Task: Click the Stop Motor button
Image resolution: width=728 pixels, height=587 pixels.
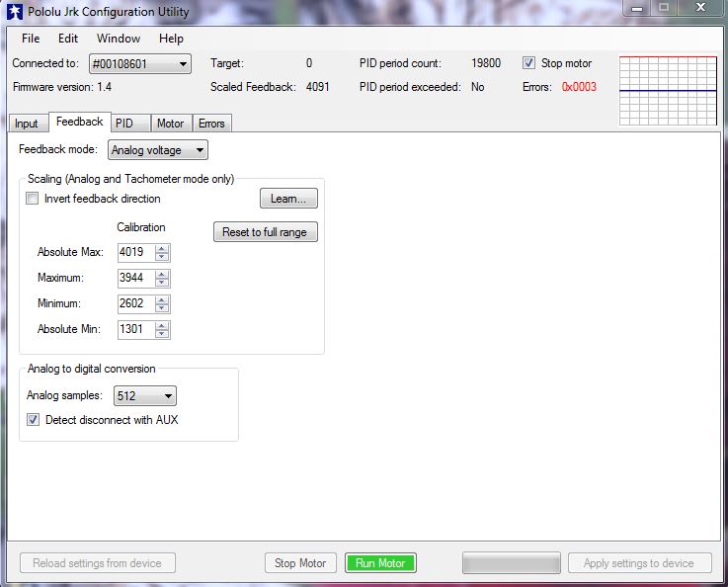Action: pyautogui.click(x=300, y=563)
